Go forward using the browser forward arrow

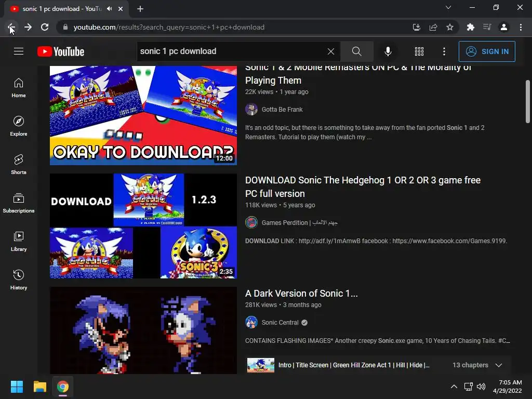point(28,27)
